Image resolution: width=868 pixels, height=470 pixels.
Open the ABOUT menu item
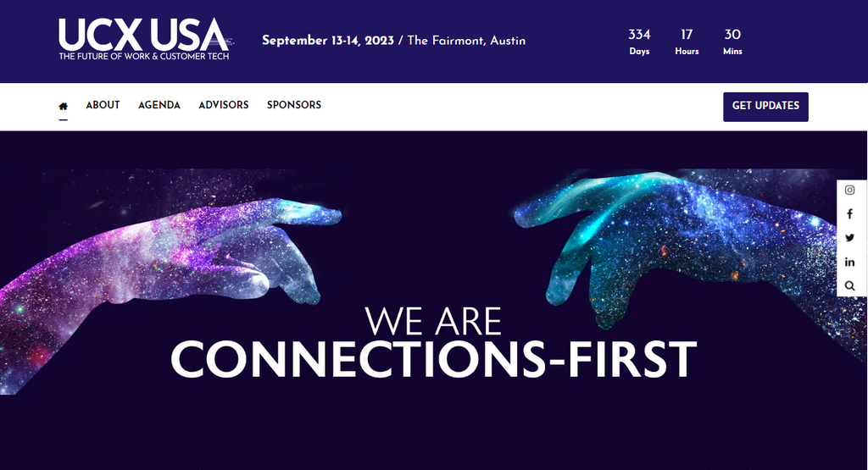pyautogui.click(x=103, y=105)
